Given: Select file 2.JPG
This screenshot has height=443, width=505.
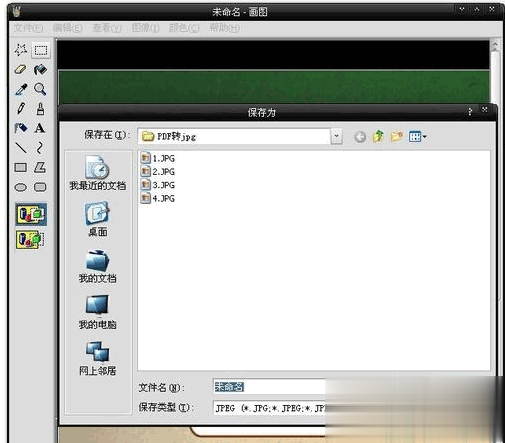Looking at the screenshot, I should pos(158,171).
